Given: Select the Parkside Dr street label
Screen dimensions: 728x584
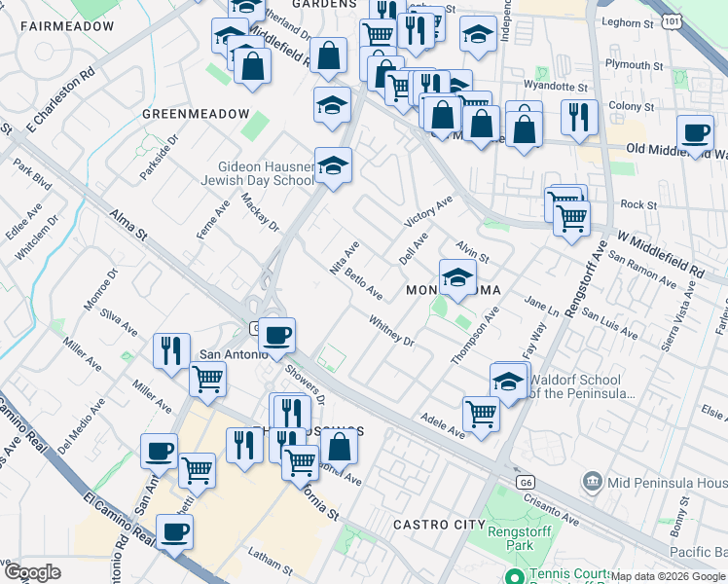Looking at the screenshot, I should 159,158.
